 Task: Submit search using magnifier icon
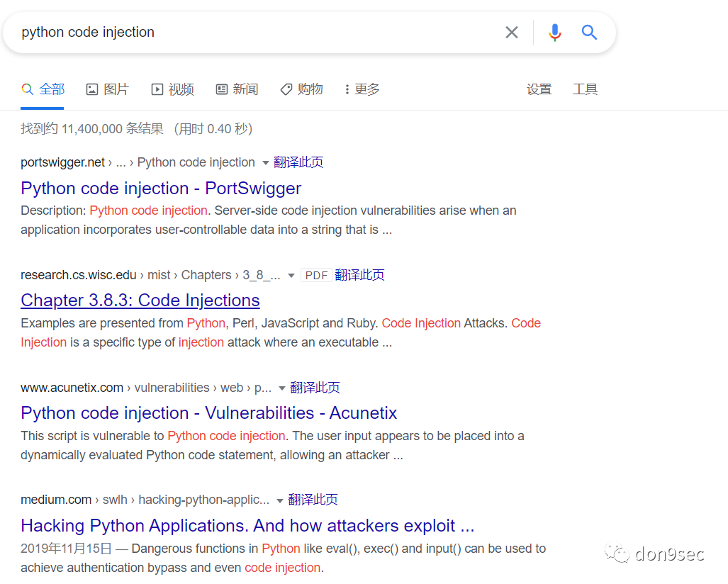pos(589,33)
